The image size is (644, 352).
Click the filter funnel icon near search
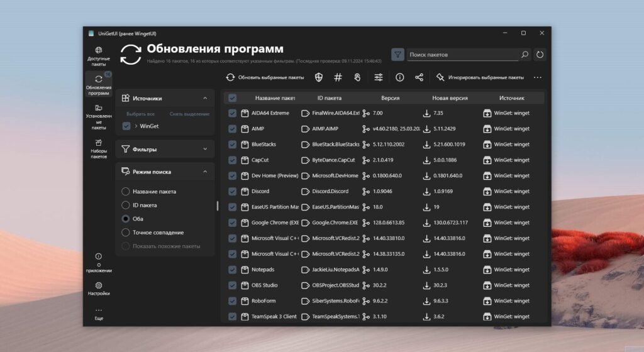coord(397,55)
